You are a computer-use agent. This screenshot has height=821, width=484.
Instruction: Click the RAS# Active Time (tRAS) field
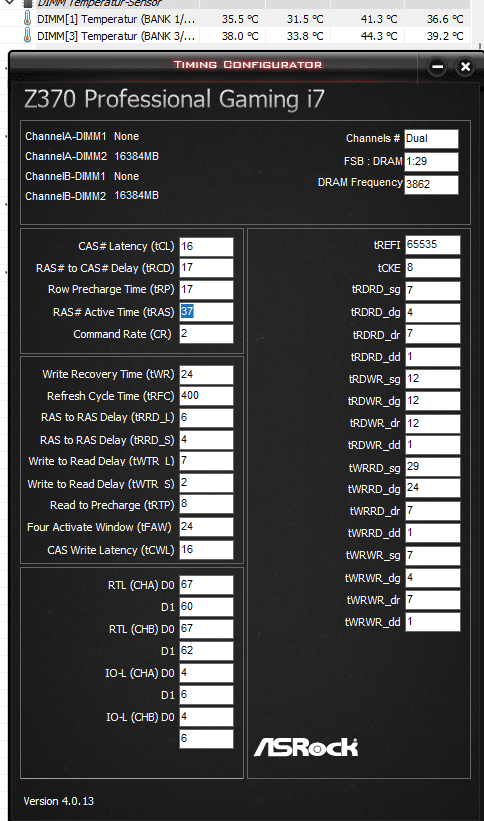point(206,312)
